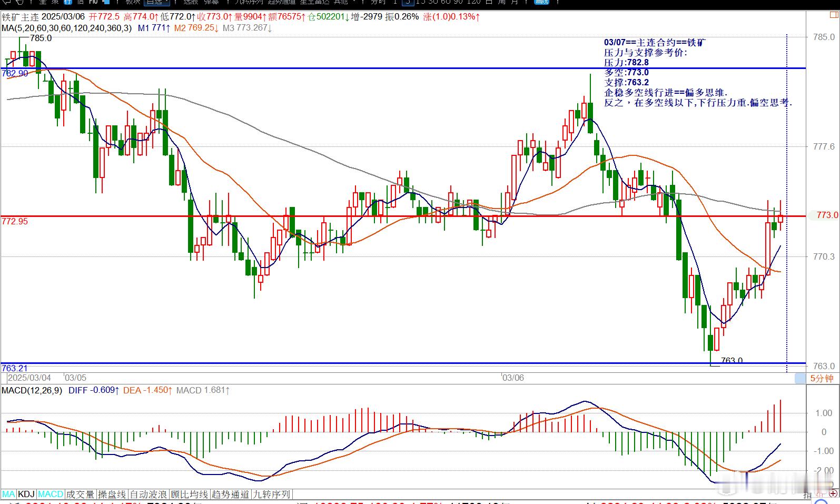Screen dimensions: 840x504
Task: Click the 压力与支撑参考价 annotation line
Action: (x=646, y=53)
